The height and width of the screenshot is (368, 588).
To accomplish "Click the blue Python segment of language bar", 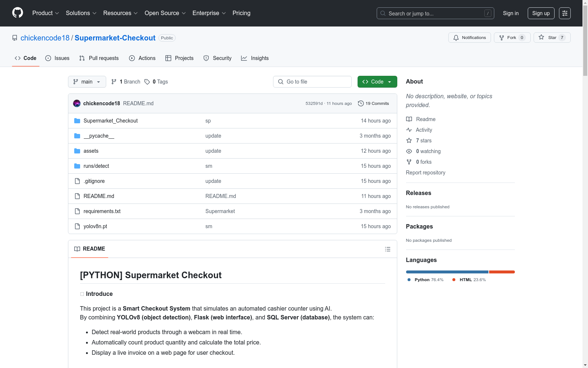I will tap(447, 272).
